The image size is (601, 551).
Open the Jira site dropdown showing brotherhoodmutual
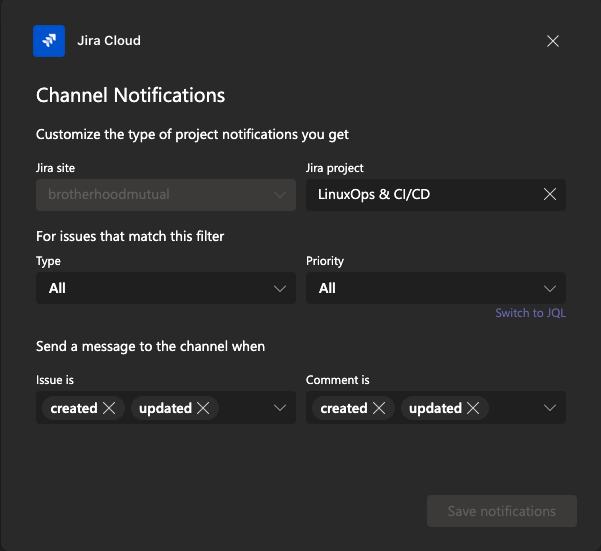click(x=166, y=195)
